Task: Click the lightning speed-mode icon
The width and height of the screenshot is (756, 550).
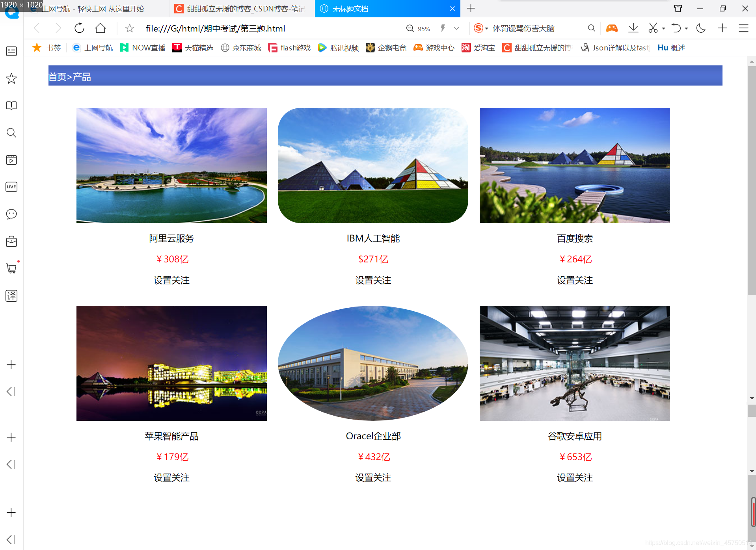Action: [x=443, y=28]
